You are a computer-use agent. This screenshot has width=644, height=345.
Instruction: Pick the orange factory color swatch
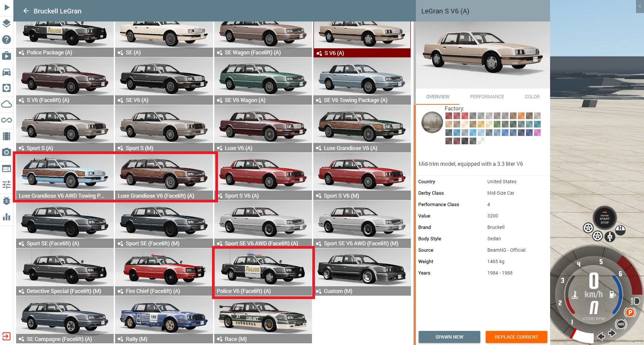(521, 116)
